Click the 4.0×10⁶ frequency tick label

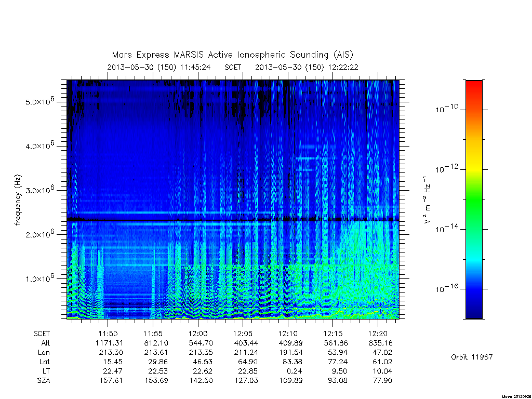(39, 145)
